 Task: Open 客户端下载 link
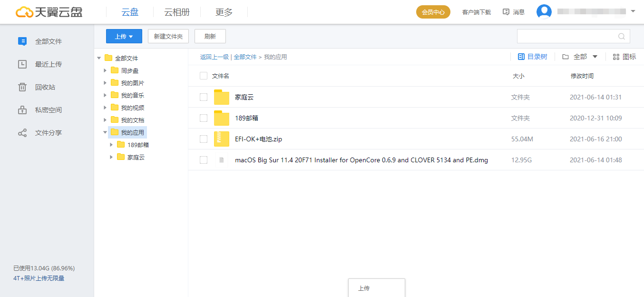(x=477, y=12)
